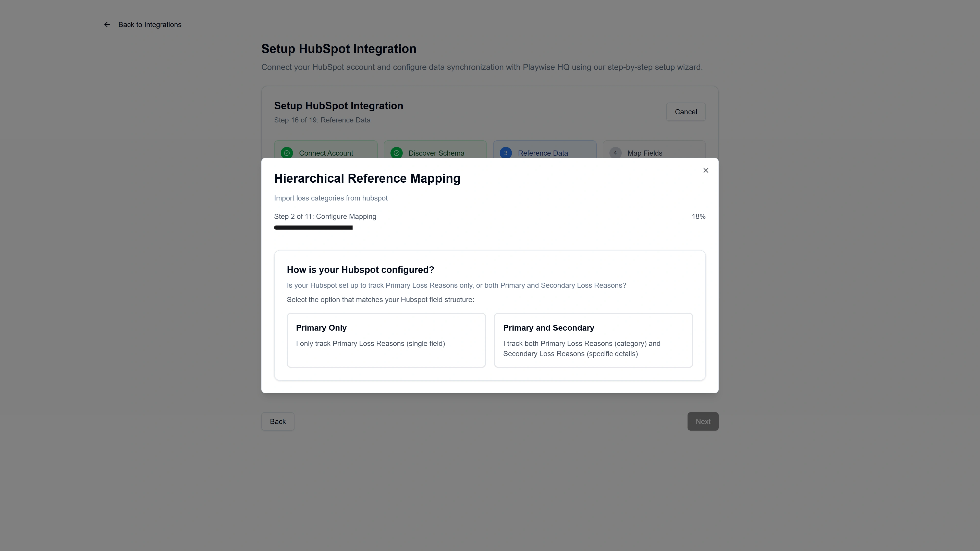980x551 pixels.
Task: Close the Hierarchical Reference Mapping dialog
Action: (x=706, y=170)
